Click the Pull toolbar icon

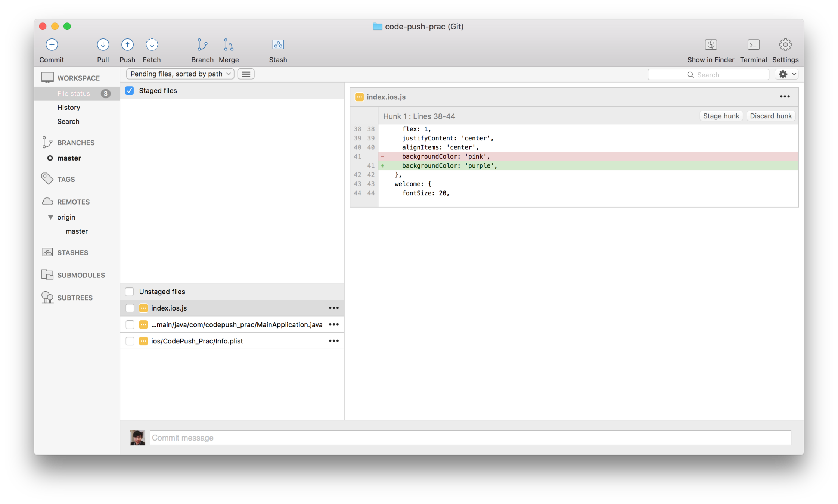click(103, 45)
